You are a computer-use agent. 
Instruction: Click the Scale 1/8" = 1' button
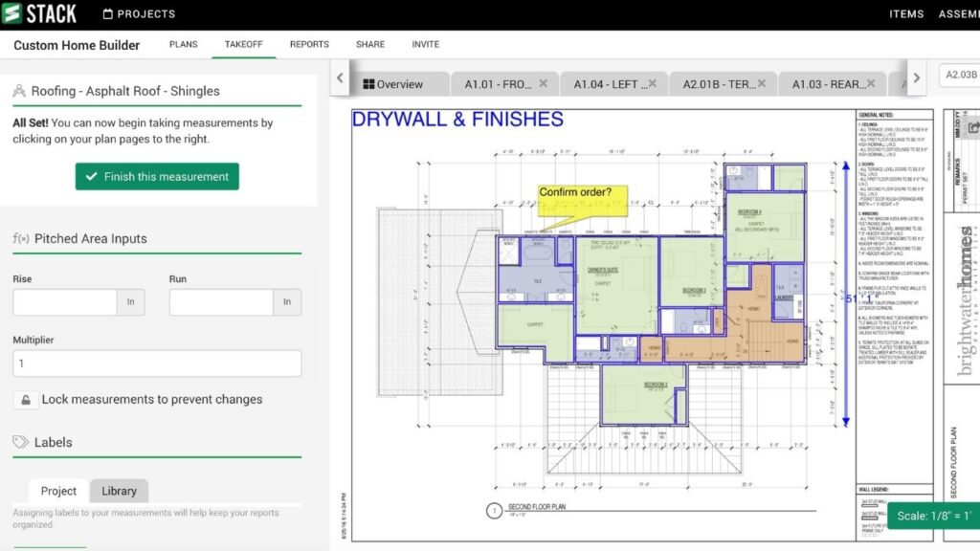(933, 517)
